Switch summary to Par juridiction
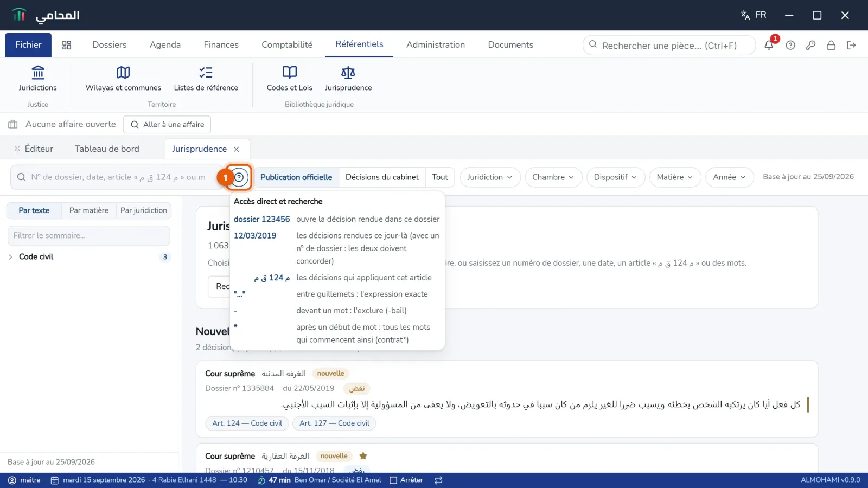This screenshot has width=868, height=488. point(144,210)
